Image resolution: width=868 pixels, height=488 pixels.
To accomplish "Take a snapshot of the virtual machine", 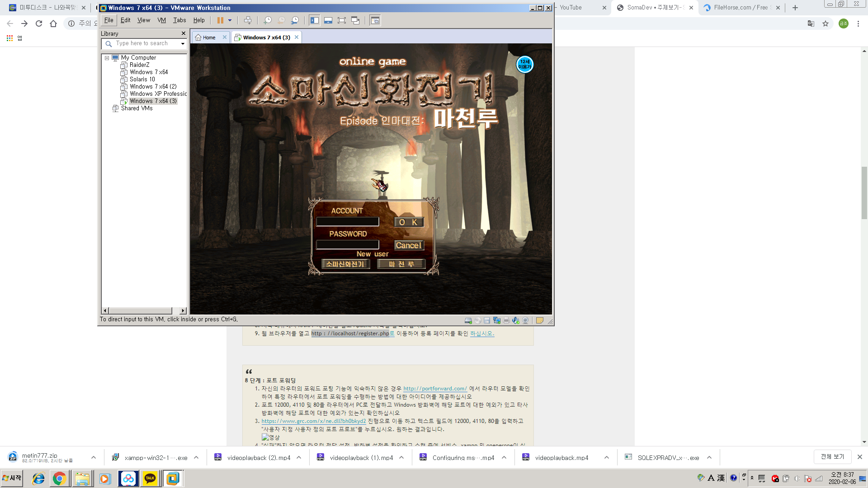I will pyautogui.click(x=268, y=20).
